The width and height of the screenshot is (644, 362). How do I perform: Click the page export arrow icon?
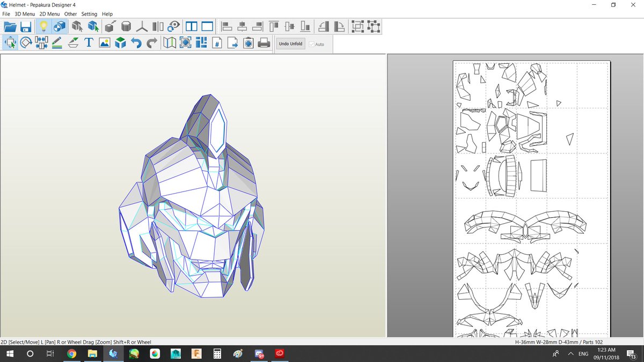pyautogui.click(x=233, y=43)
